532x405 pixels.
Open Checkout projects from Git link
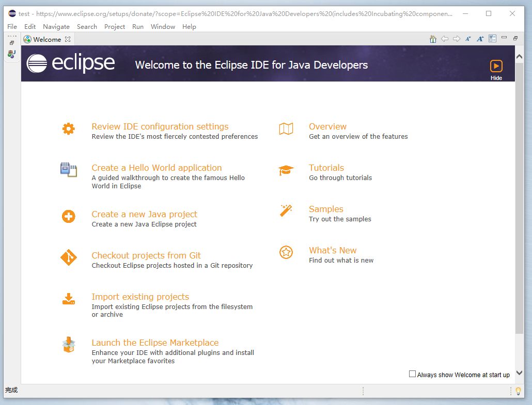click(x=146, y=255)
